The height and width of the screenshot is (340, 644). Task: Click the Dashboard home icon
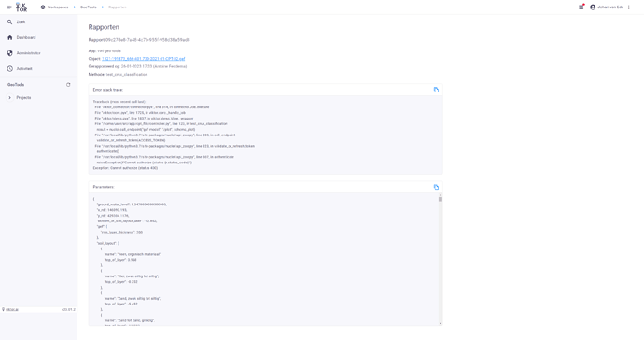click(10, 37)
